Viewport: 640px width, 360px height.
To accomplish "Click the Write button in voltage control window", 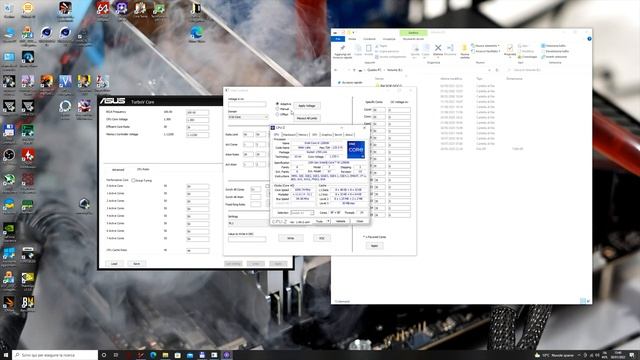I will tap(291, 238).
